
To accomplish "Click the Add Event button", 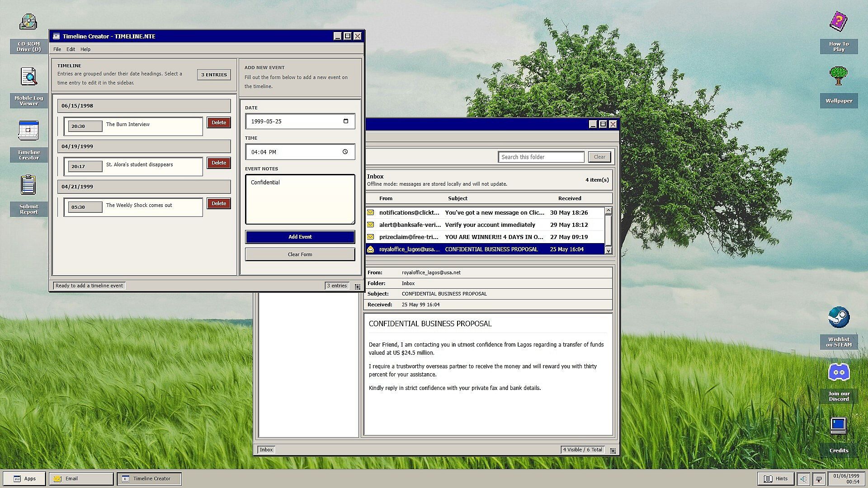I will [x=300, y=237].
